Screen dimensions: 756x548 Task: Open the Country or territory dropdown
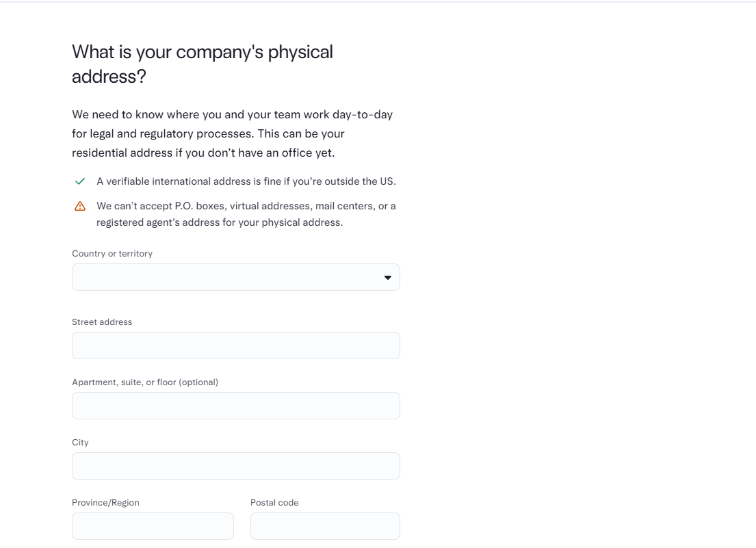pos(236,277)
